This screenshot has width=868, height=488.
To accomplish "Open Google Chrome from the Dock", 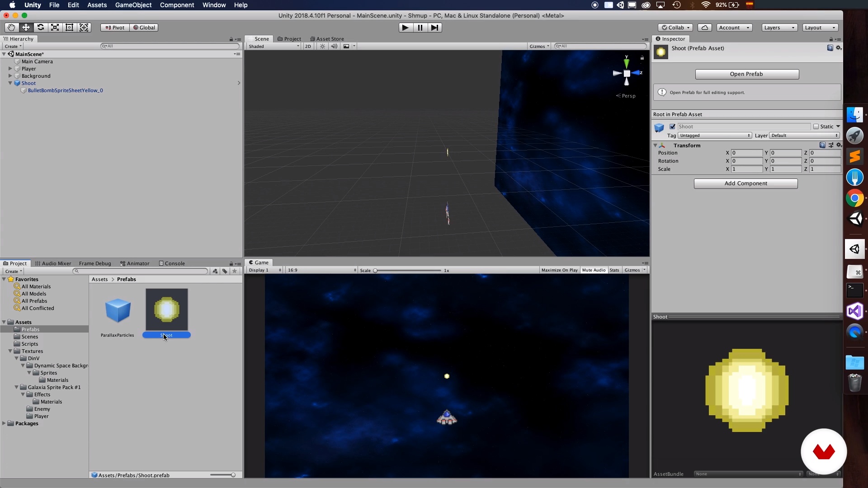I will point(854,198).
